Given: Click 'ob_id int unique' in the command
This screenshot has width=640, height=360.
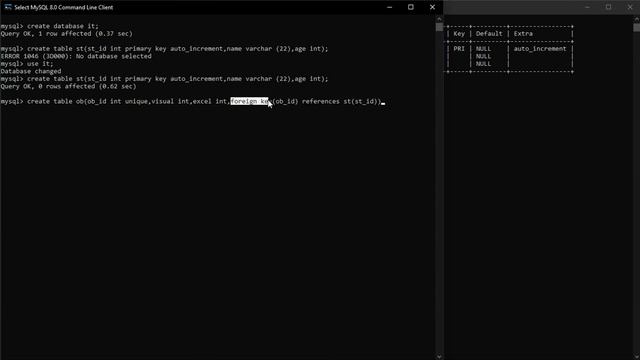Looking at the screenshot, I should [x=117, y=101].
